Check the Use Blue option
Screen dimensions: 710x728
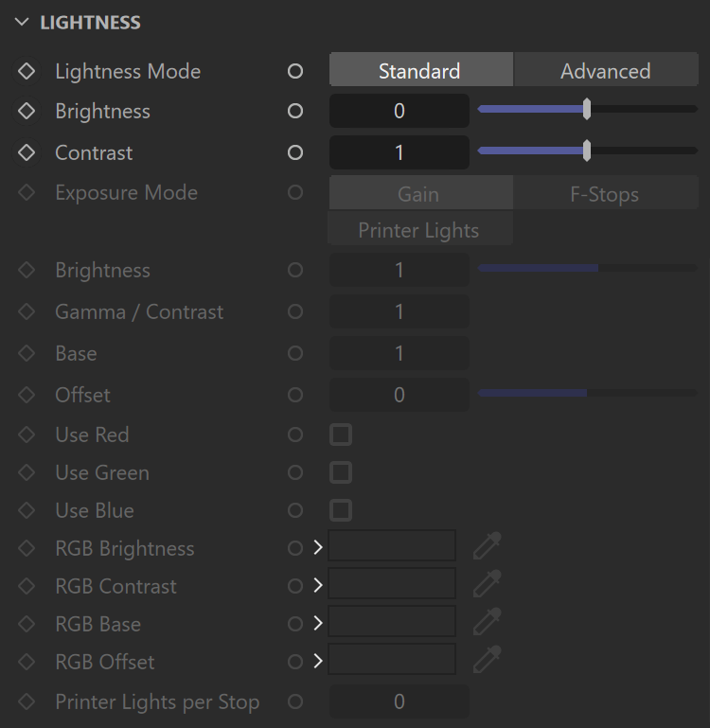(x=341, y=510)
